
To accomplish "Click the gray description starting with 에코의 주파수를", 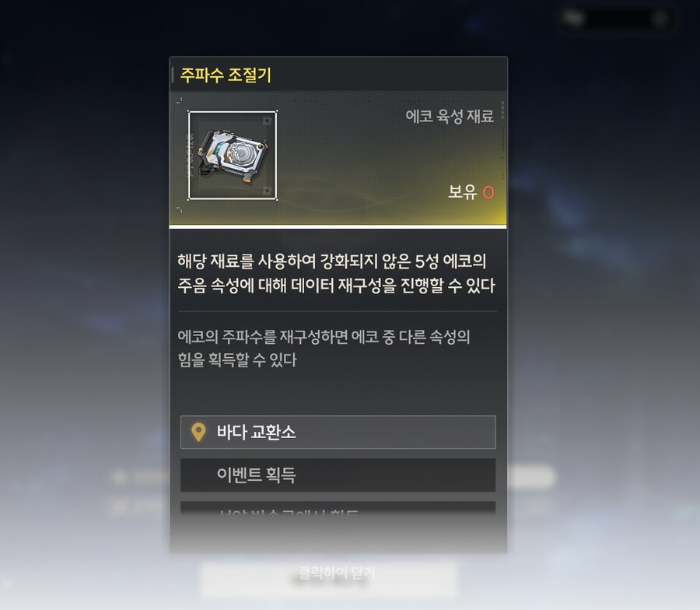I will [x=324, y=348].
